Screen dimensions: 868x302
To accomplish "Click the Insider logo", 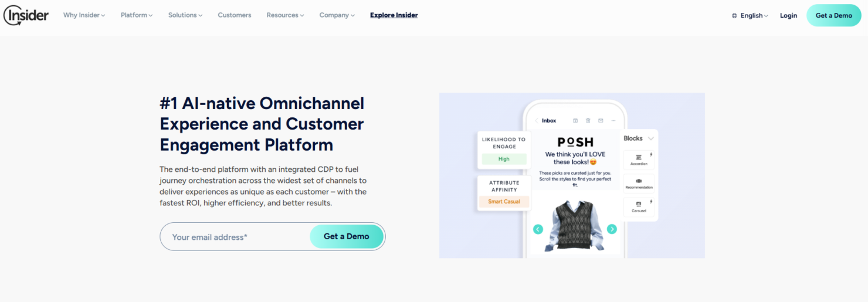I will 26,15.
